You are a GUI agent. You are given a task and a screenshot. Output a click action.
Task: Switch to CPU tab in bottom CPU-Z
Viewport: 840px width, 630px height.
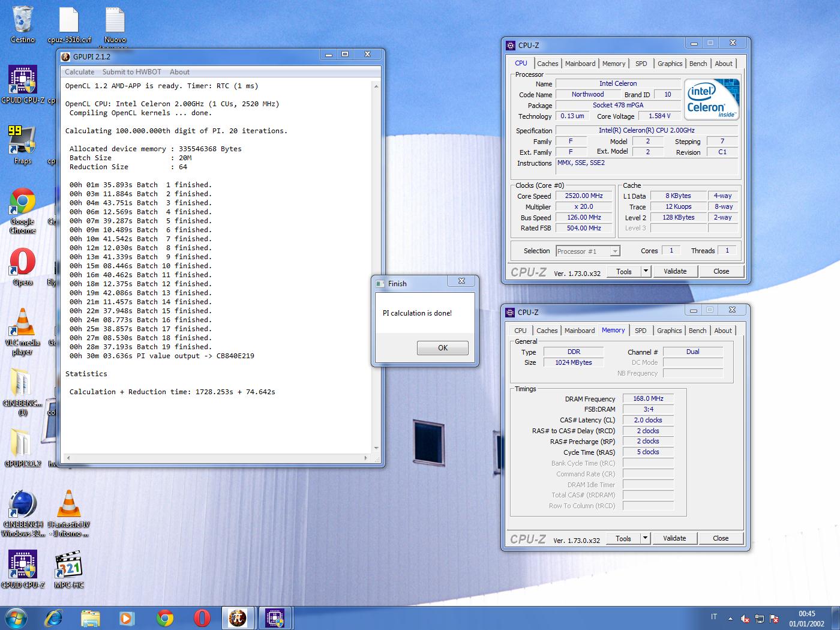[x=520, y=331]
